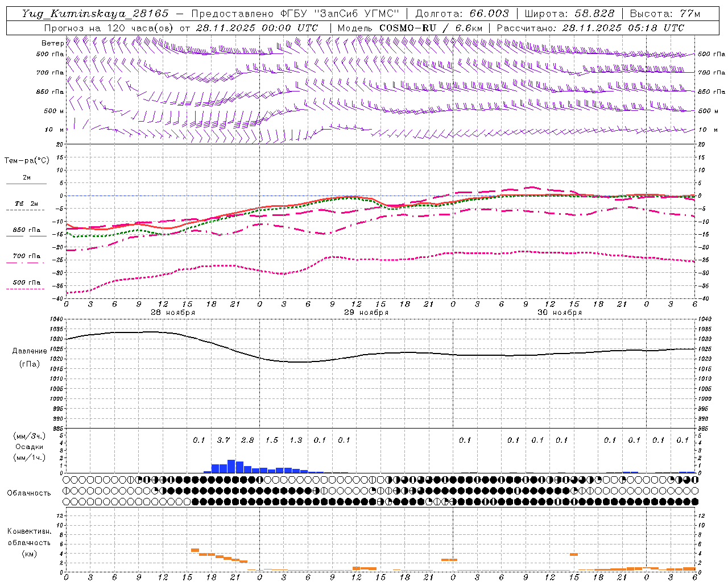Click the Тем-ра(°C) temperature panel label
Screen dimensions: 728x582
click(27, 161)
